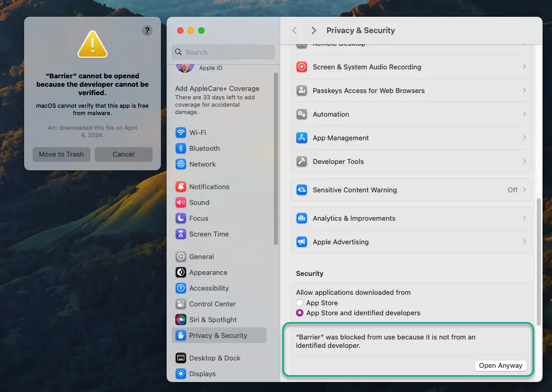Screen dimensions: 552x392
Task: Expand Passkeys Access for Web Browsers chevron
Action: tap(524, 90)
